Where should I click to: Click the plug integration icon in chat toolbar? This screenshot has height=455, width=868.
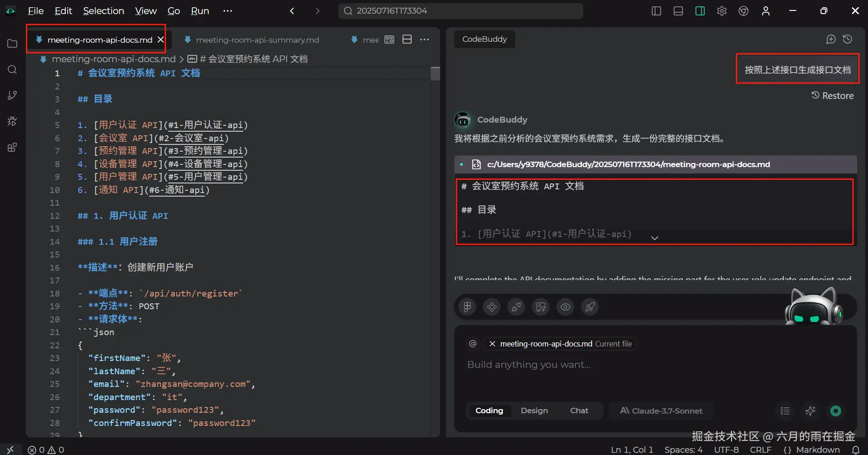pyautogui.click(x=516, y=307)
